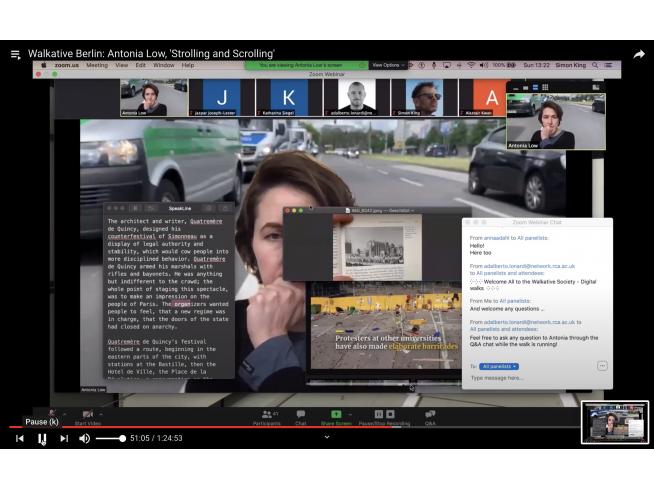Open the Zoom Participants panel

click(266, 416)
